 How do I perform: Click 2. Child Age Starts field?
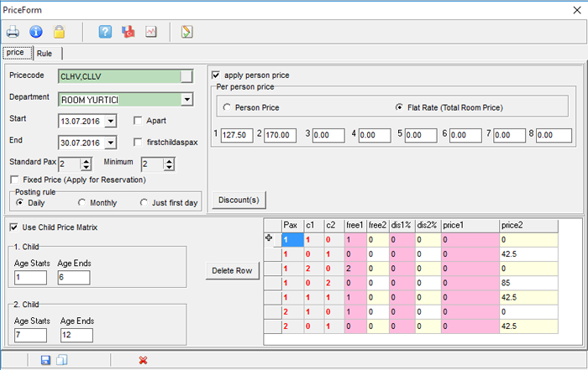click(30, 335)
